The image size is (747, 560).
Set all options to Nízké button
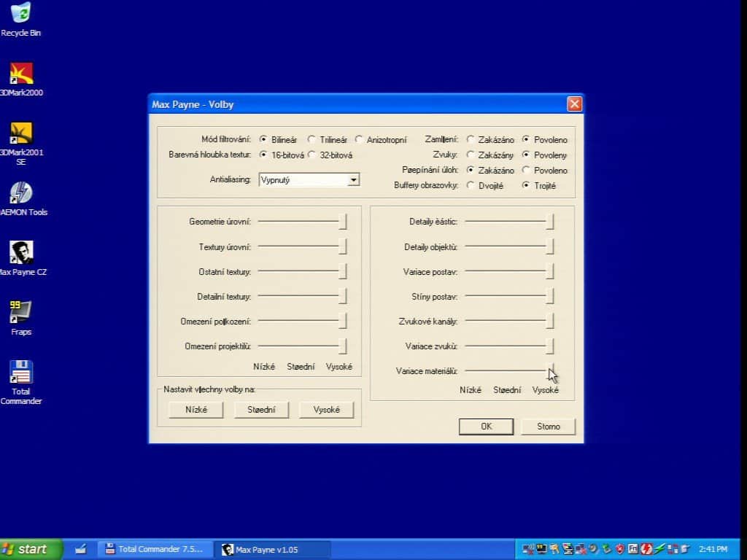[196, 410]
